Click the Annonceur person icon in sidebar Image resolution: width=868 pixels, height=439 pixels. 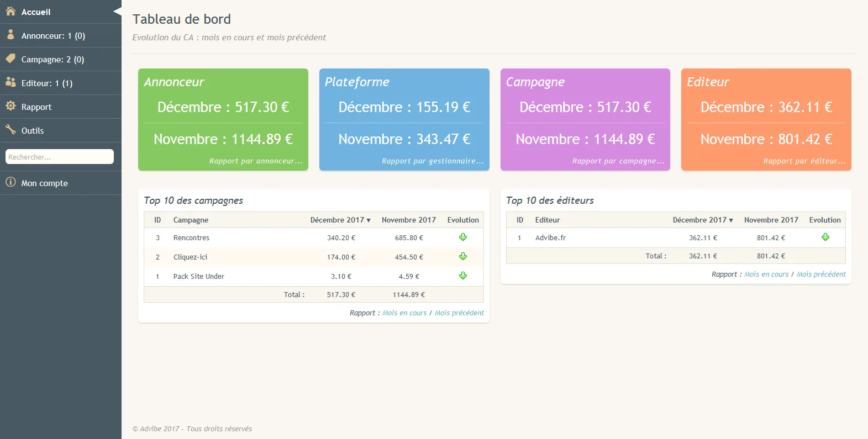coord(10,35)
